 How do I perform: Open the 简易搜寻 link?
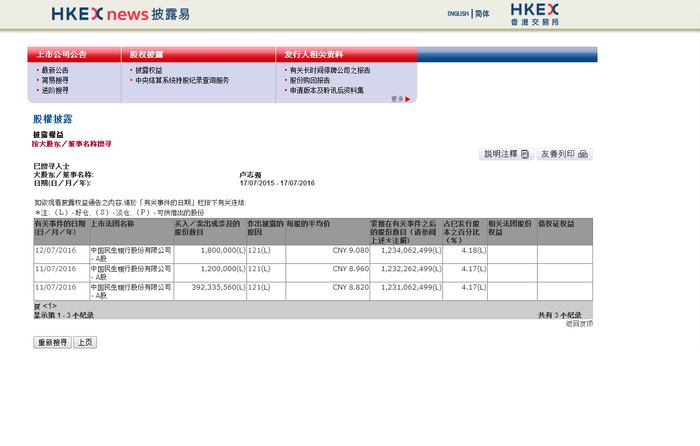tap(55, 80)
